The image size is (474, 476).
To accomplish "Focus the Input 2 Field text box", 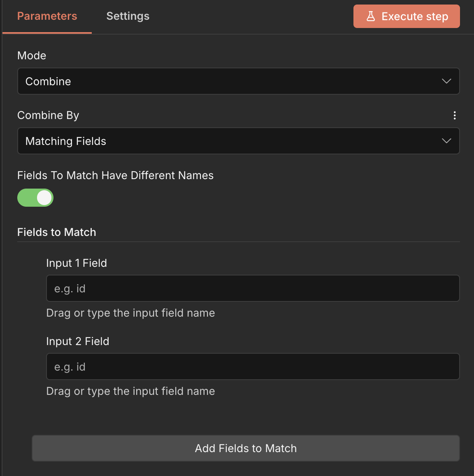I will pos(253,366).
